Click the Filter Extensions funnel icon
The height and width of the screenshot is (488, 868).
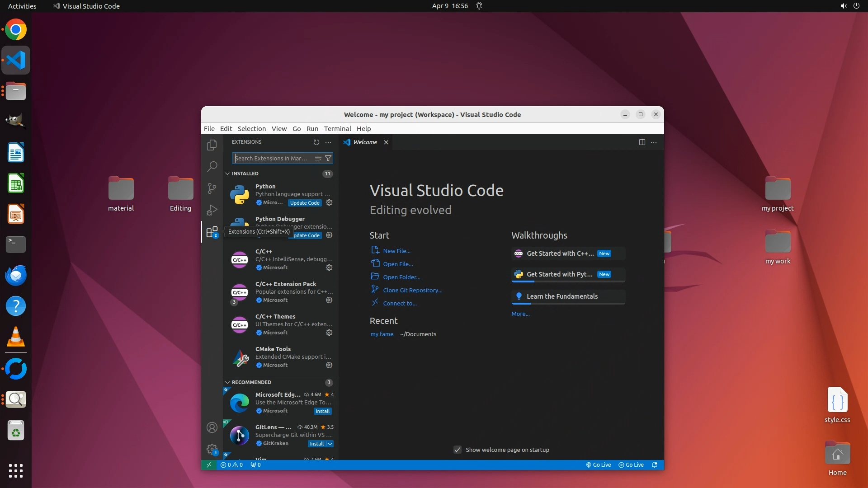tap(328, 158)
